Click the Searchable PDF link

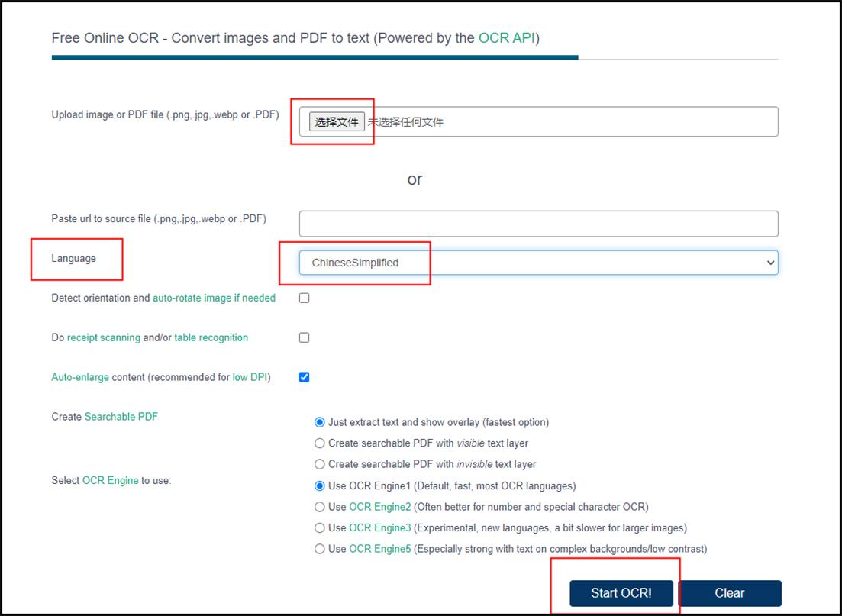click(121, 417)
